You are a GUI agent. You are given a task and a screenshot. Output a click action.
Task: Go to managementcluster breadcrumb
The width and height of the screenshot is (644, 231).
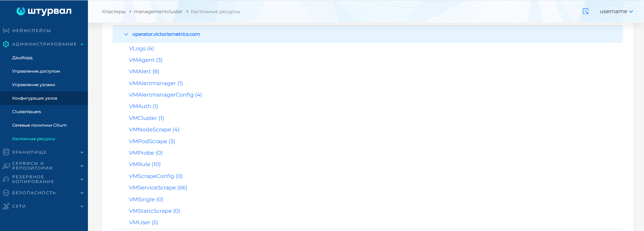coord(158,11)
